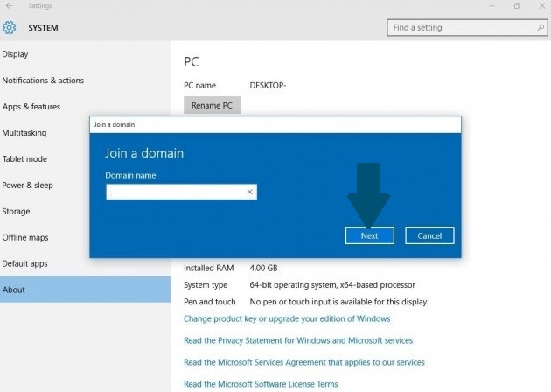Open Notifications & actions section

(85, 80)
